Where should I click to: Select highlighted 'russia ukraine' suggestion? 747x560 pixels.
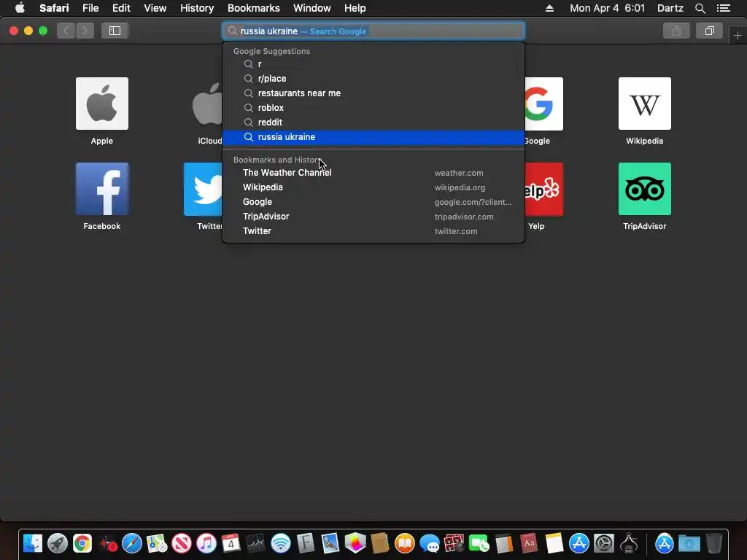[x=373, y=137]
